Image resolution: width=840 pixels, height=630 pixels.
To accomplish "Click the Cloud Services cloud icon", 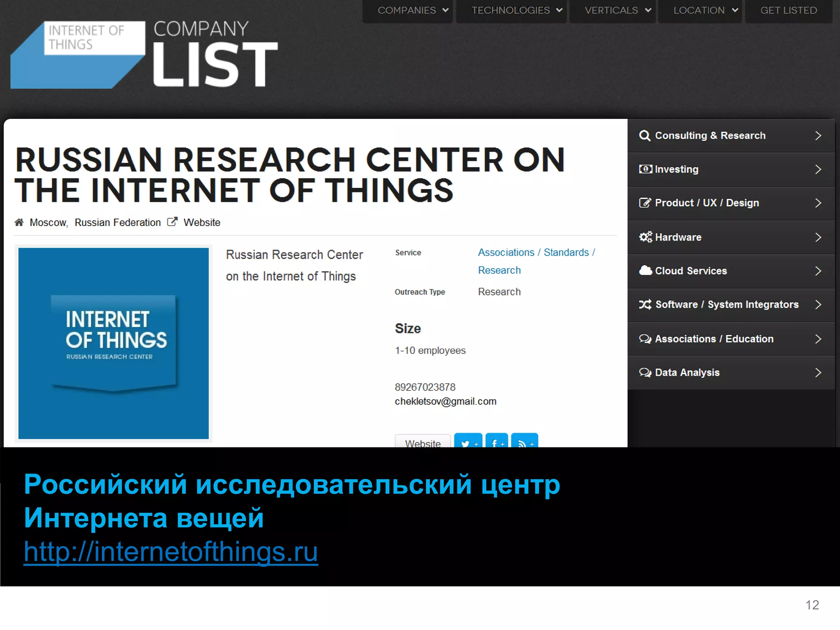I will coord(646,270).
